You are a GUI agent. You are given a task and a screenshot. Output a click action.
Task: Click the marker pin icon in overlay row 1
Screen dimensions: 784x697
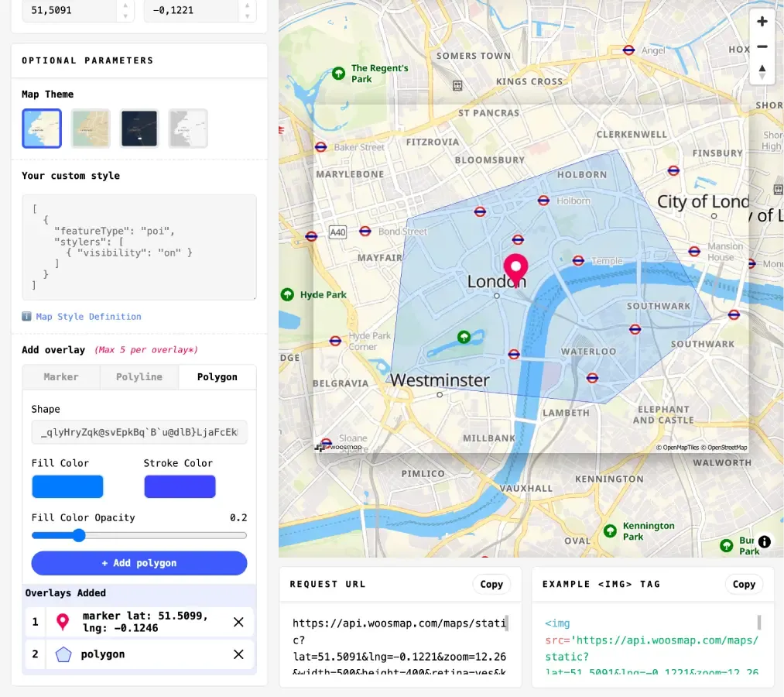[62, 622]
